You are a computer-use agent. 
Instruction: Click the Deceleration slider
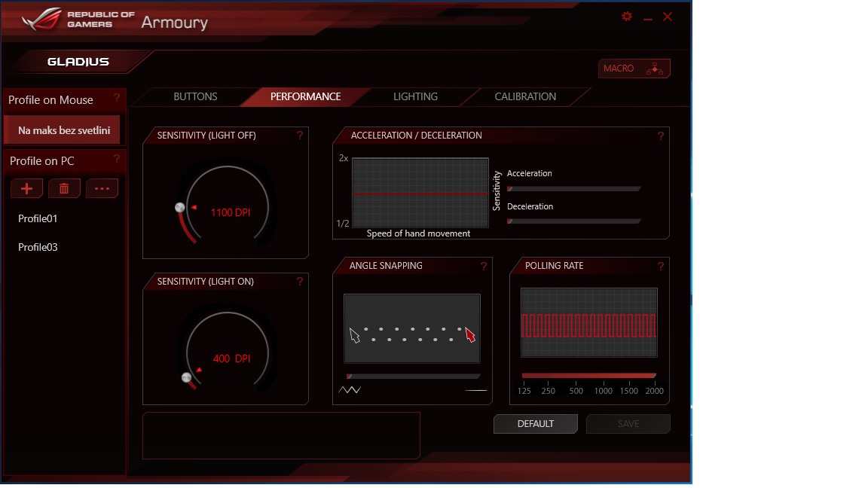(x=574, y=221)
